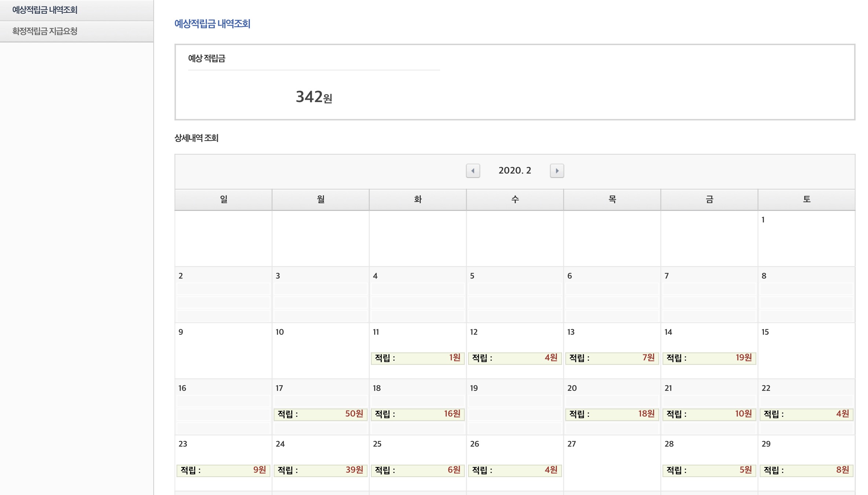Image resolution: width=868 pixels, height=495 pixels.
Task: Click the 7원 reward on the 13th
Action: 612,358
